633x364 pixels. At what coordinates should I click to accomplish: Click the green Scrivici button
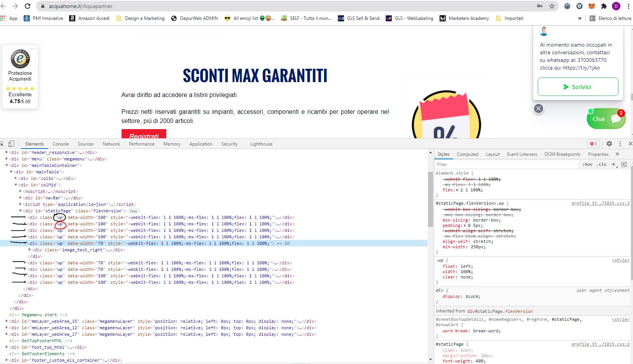(x=578, y=87)
